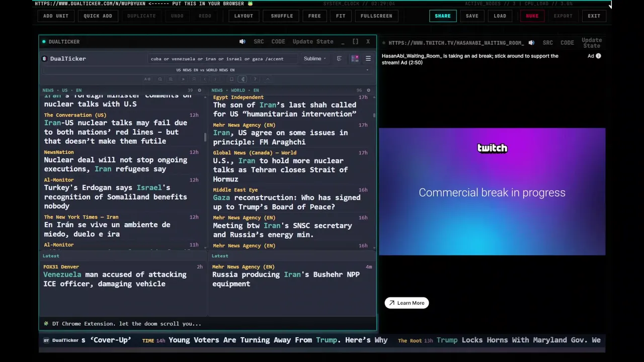Click the UNDO button

177,16
